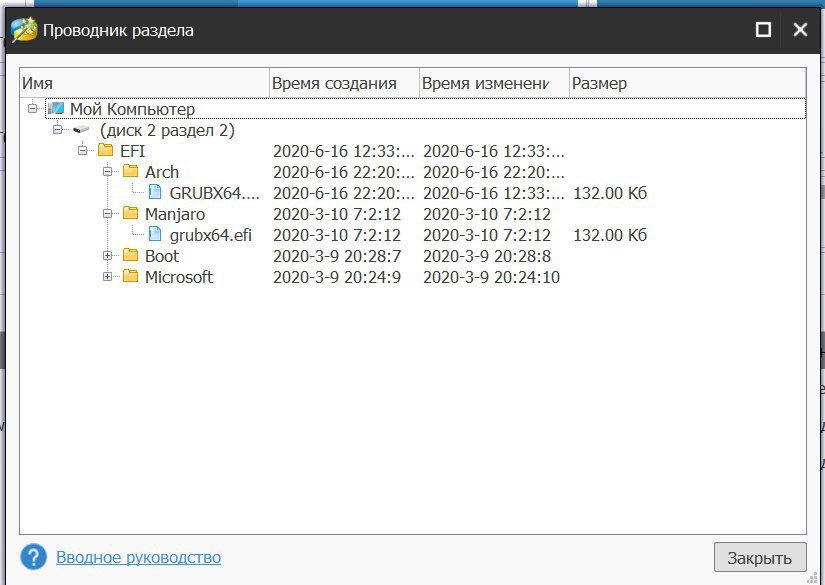Select the Boot folder name
The height and width of the screenshot is (585, 825).
click(162, 256)
